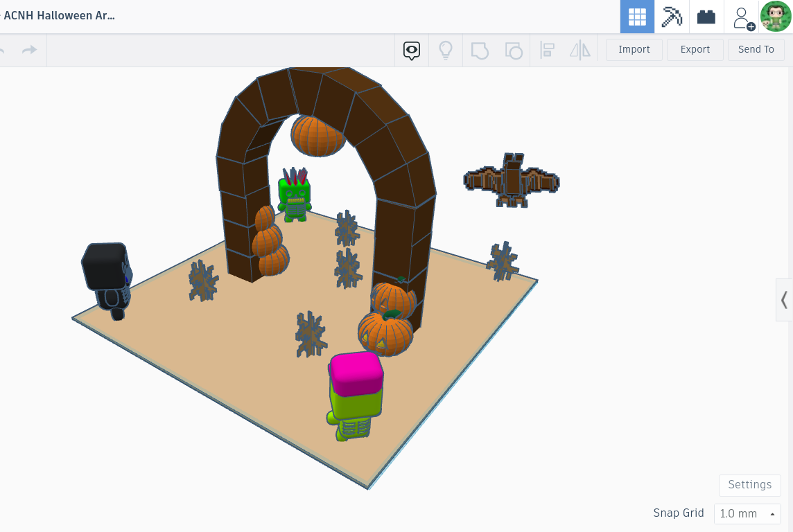Click the Group shapes icon
Screen dimensions: 793x532
pyautogui.click(x=480, y=50)
